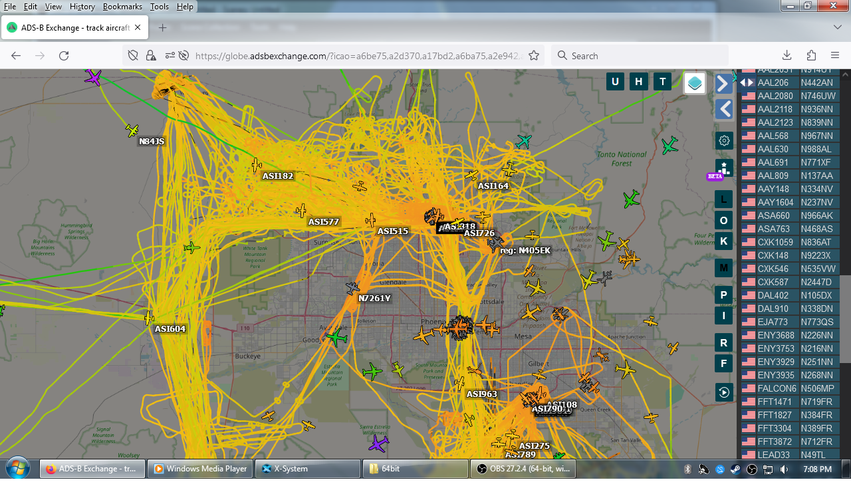Reload the current page

(64, 56)
